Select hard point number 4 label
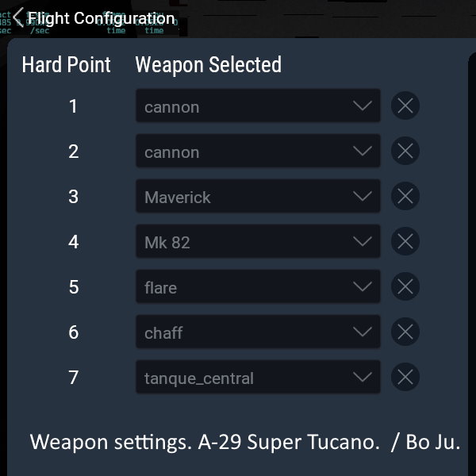Screen dimensions: 476x476 [74, 242]
